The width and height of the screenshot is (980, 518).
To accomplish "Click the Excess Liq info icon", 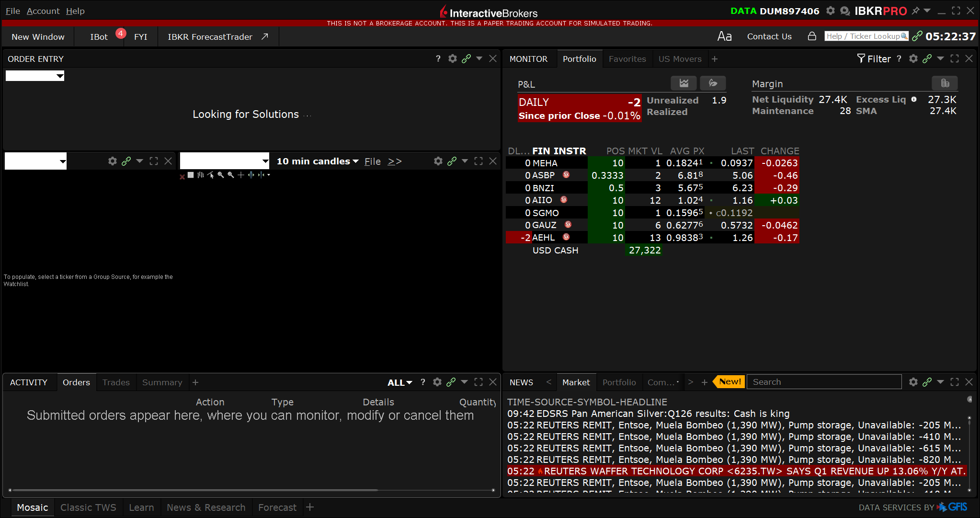I will click(x=914, y=99).
